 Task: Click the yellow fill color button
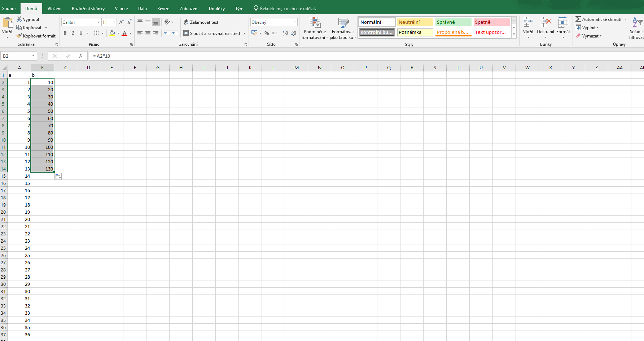(x=113, y=33)
